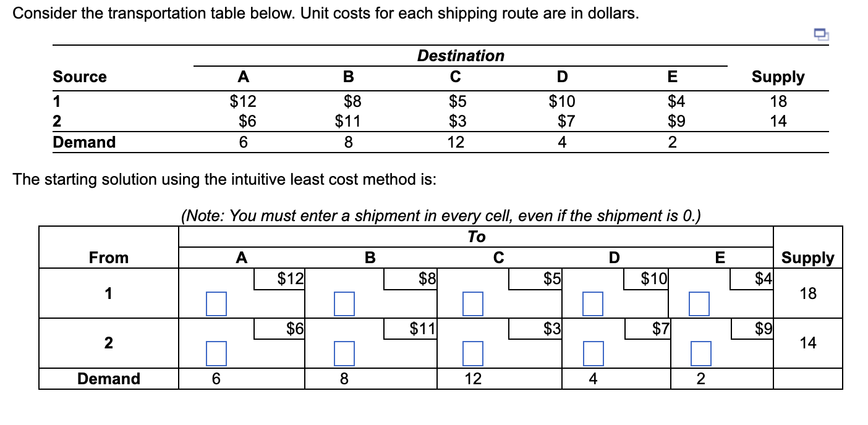Viewport: 868px width, 425px height.
Task: Enter shipment in box From 1 to E
Action: pos(698,303)
